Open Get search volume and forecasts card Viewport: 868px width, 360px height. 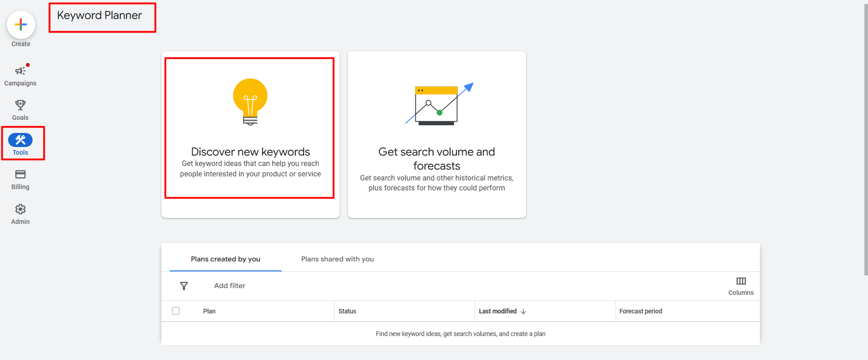436,159
